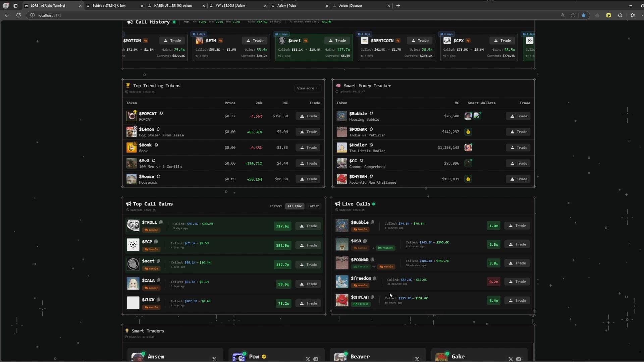Viewport: 644px width, 362px height.
Task: Copy the $TROLL contract address icon
Action: coord(161,222)
